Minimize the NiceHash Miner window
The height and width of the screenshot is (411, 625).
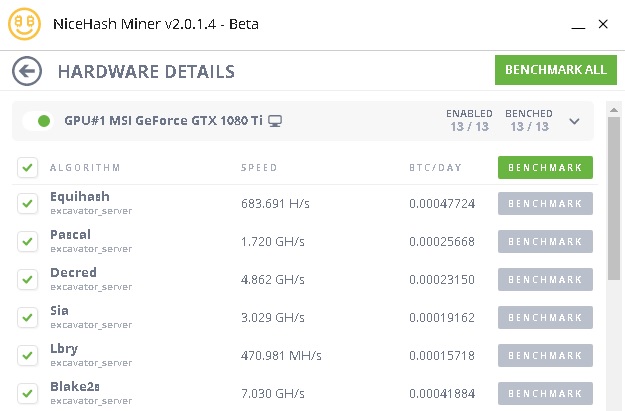[578, 28]
